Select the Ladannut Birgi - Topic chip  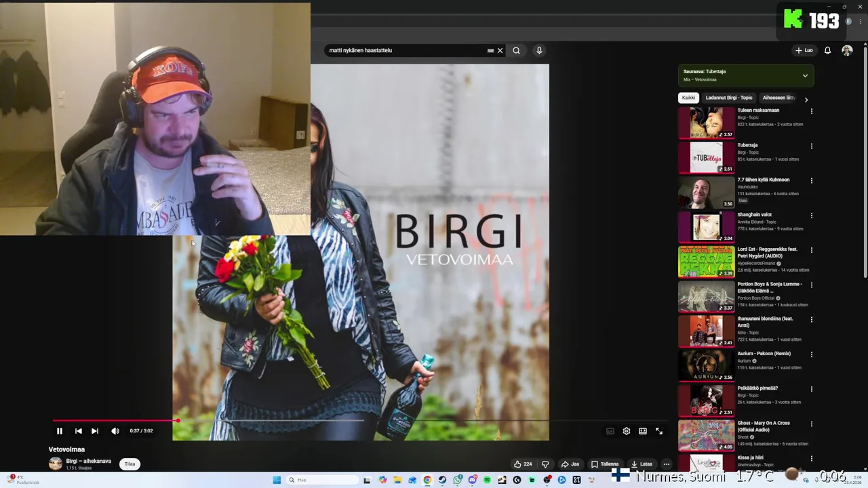click(x=729, y=98)
